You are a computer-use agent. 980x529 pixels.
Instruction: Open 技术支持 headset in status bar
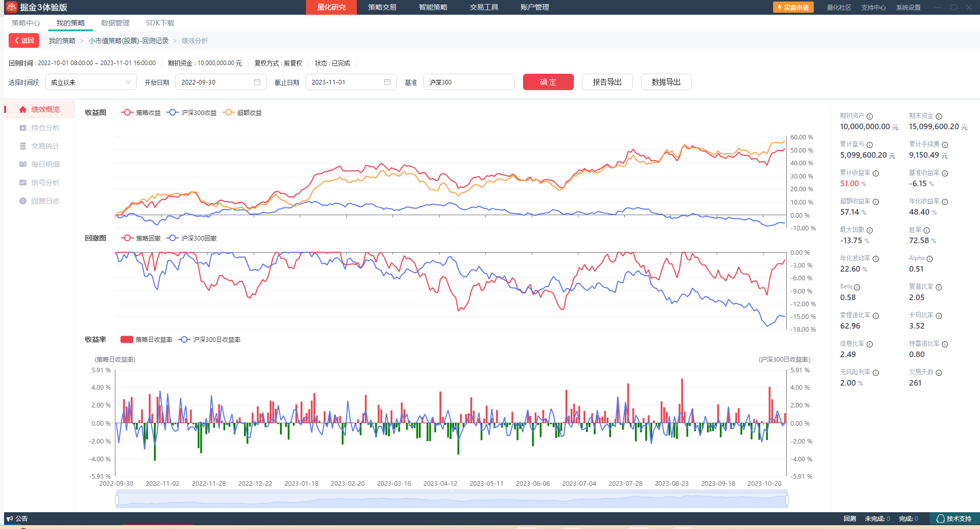click(941, 519)
